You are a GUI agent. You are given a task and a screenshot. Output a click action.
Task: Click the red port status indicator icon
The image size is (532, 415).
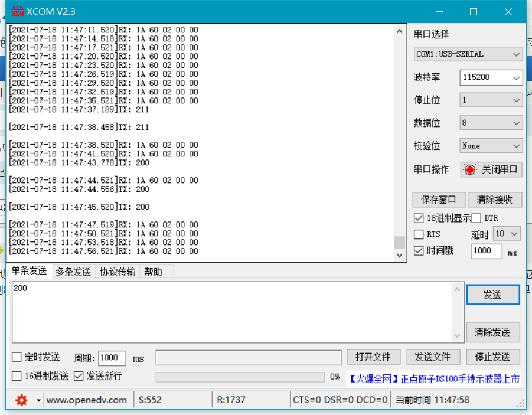(x=470, y=169)
